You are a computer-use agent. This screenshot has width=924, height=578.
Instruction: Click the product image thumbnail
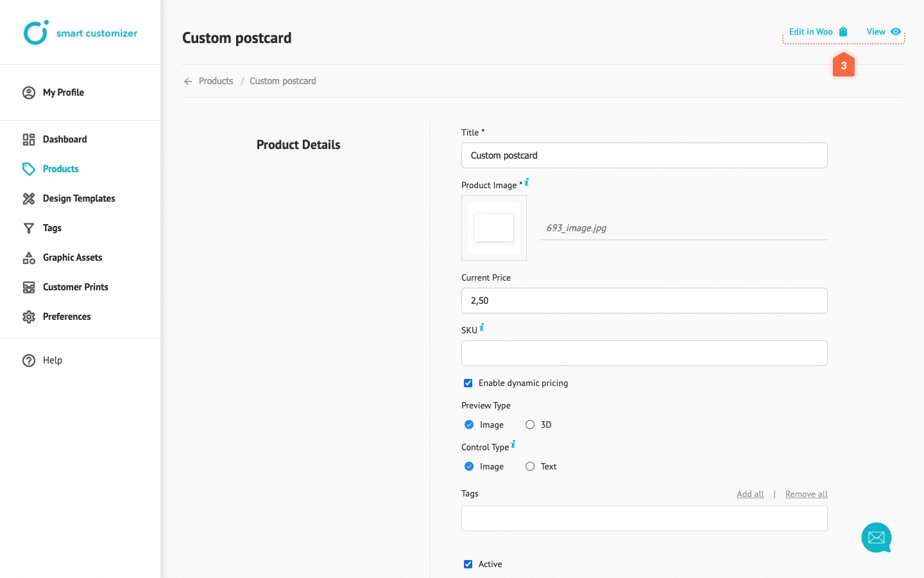tap(494, 228)
